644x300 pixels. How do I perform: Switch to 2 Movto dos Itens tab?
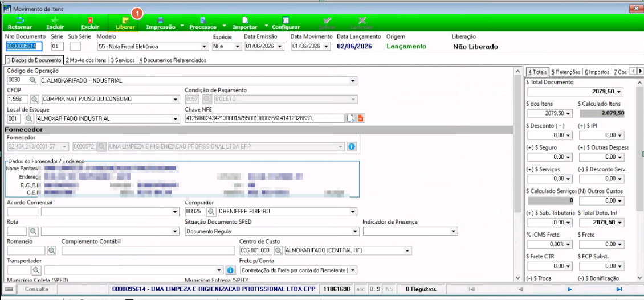click(86, 60)
